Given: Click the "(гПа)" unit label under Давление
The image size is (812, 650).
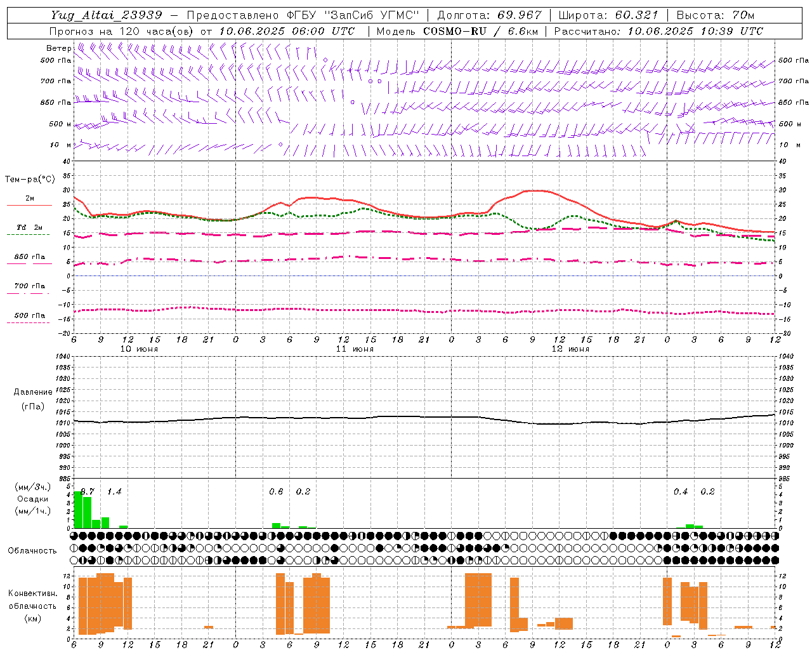Looking at the screenshot, I should (x=33, y=407).
